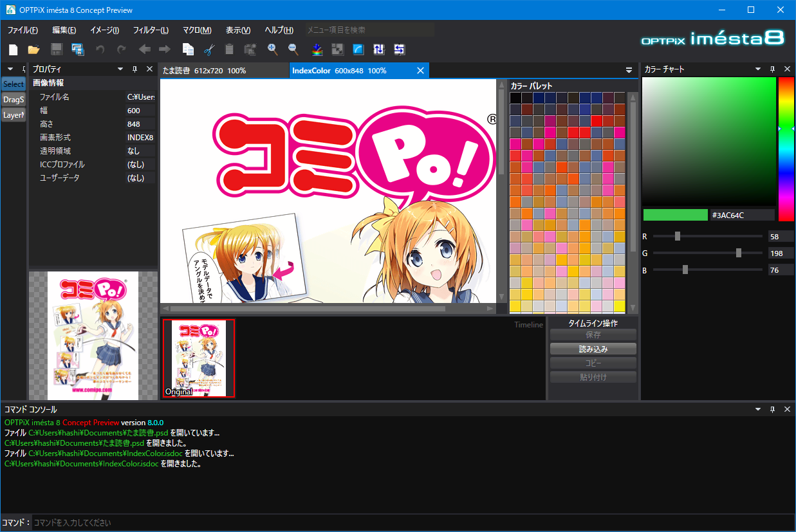Click the paste as new icon
796x532 pixels.
250,50
